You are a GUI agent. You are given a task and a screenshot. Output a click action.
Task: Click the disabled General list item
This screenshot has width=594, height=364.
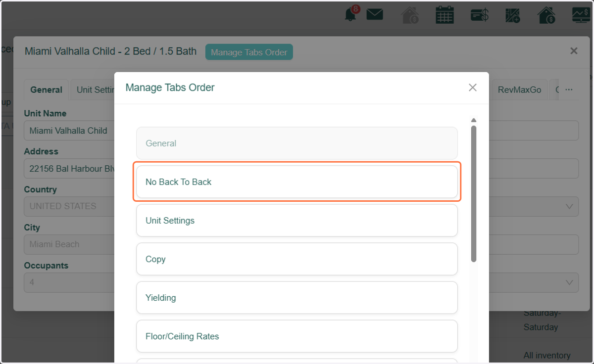[x=297, y=143]
